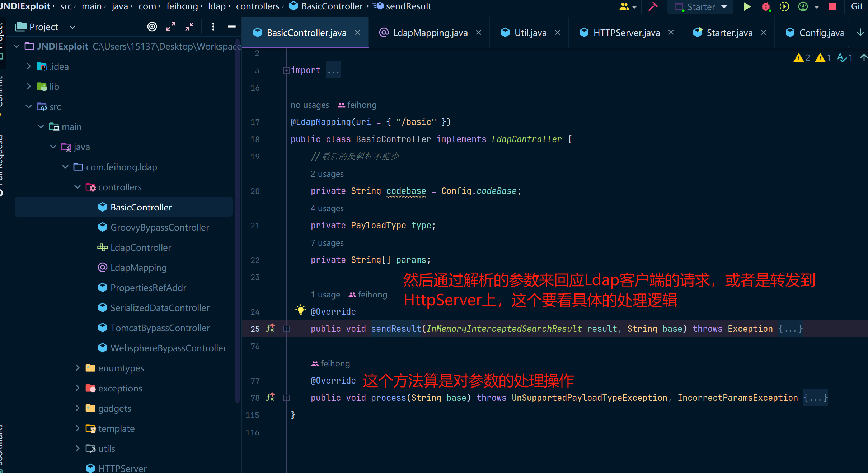Open Project panel options three dots
This screenshot has width=868, height=473.
coord(213,27)
